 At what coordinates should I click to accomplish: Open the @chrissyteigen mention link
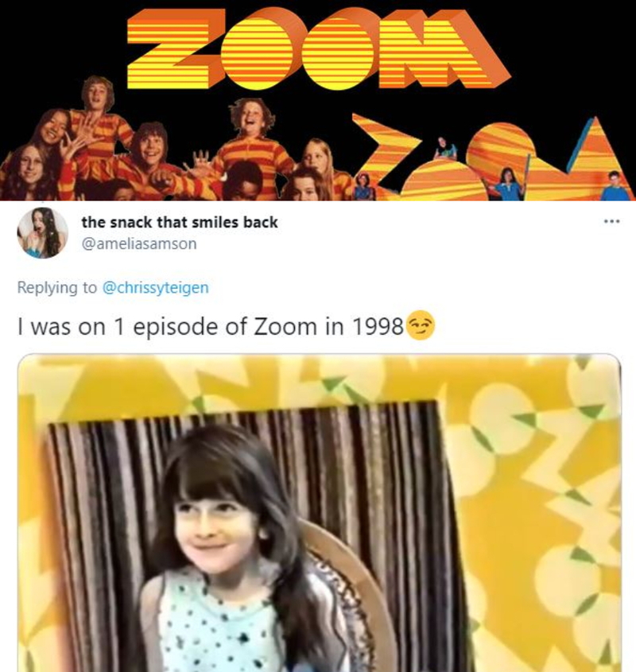point(156,287)
